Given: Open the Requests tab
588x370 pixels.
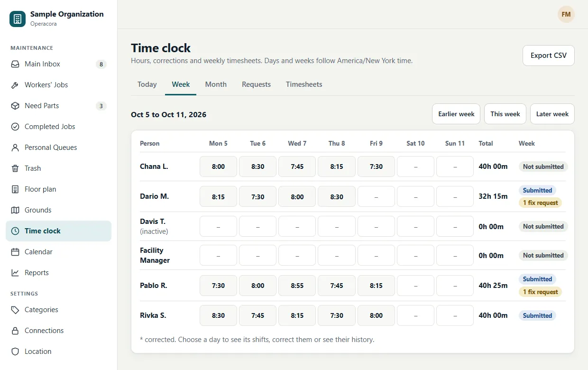Looking at the screenshot, I should [256, 84].
